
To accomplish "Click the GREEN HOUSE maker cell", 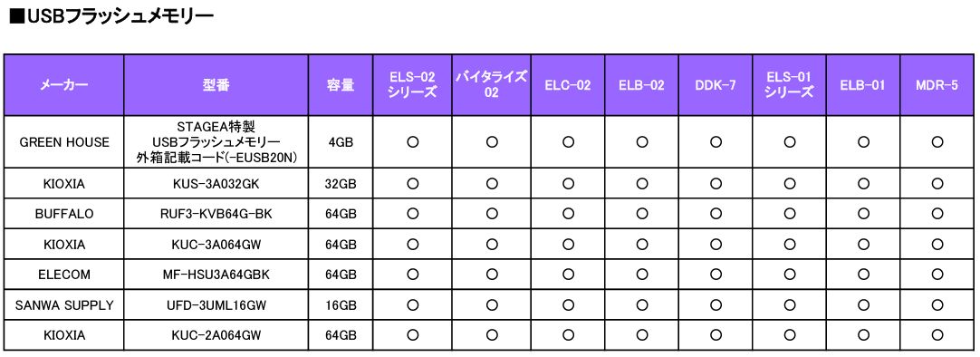I will pyautogui.click(x=63, y=142).
